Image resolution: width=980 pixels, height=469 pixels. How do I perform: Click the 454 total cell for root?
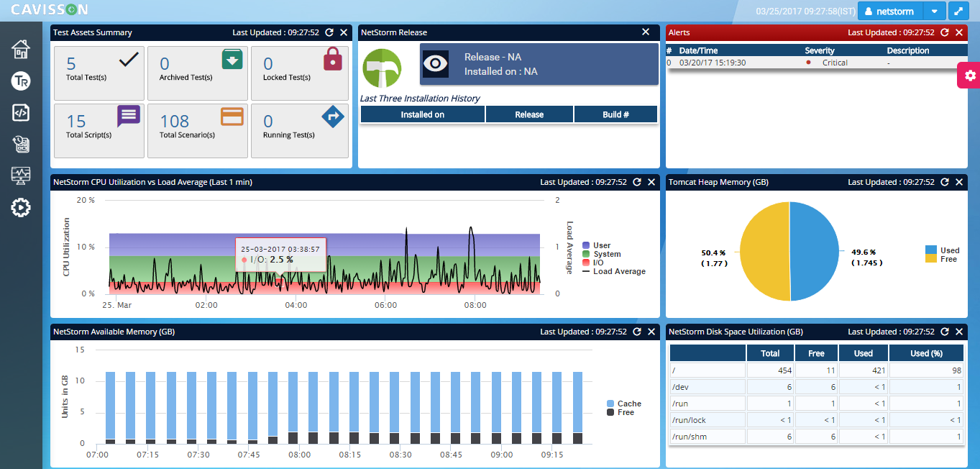tap(770, 370)
